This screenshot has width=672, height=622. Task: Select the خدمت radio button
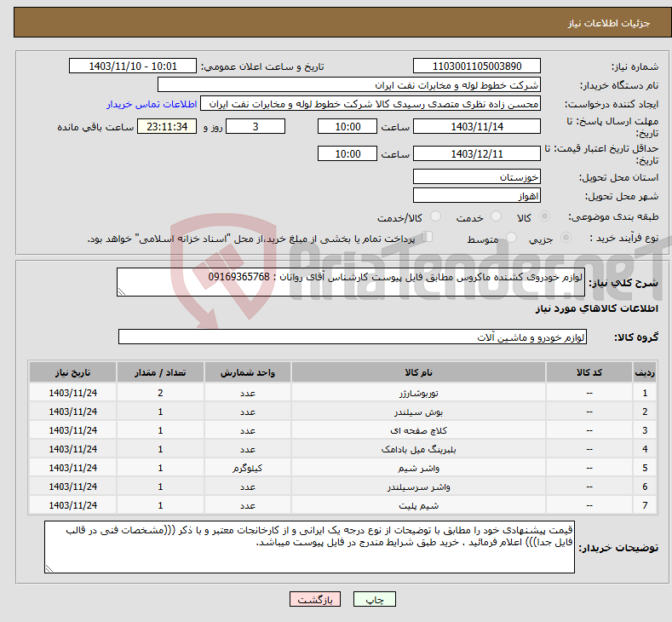496,216
